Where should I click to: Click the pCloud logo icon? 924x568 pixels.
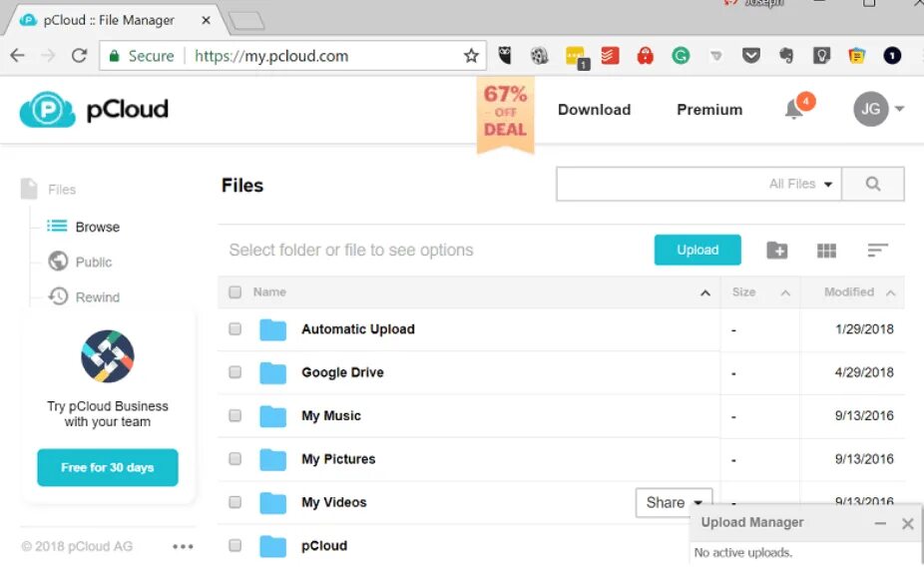(x=47, y=109)
